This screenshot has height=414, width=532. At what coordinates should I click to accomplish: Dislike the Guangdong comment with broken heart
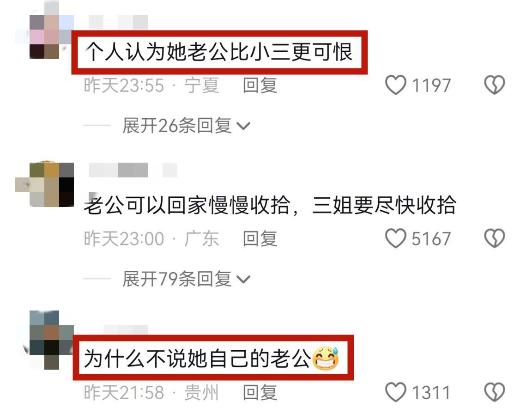[x=494, y=238]
